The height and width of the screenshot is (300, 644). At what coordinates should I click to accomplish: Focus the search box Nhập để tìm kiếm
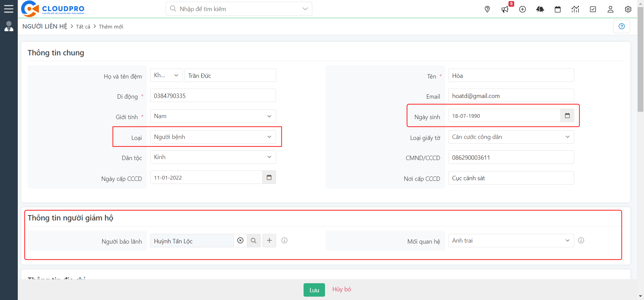(x=239, y=9)
